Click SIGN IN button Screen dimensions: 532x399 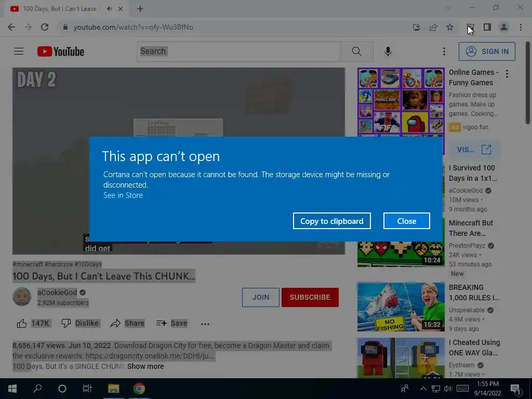[487, 51]
